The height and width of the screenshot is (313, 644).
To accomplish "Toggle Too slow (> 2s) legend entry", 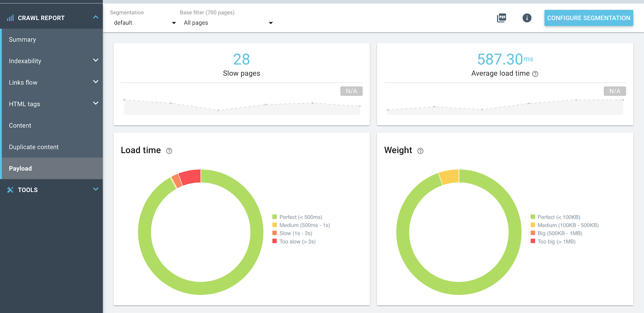I will click(294, 242).
